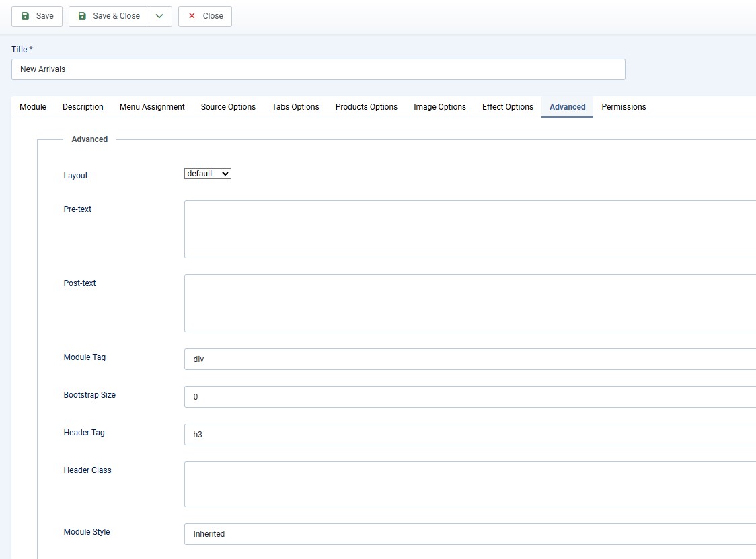Open the Layout 'default' dropdown
The width and height of the screenshot is (756, 559).
point(207,174)
